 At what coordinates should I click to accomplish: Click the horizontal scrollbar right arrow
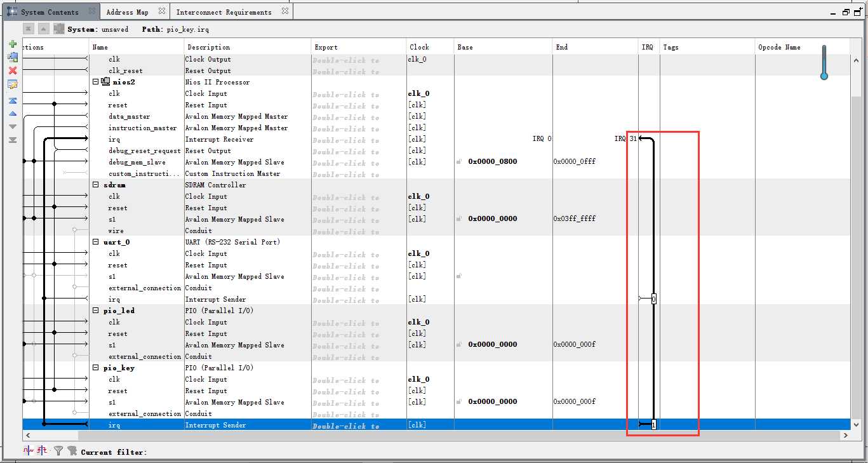point(845,436)
